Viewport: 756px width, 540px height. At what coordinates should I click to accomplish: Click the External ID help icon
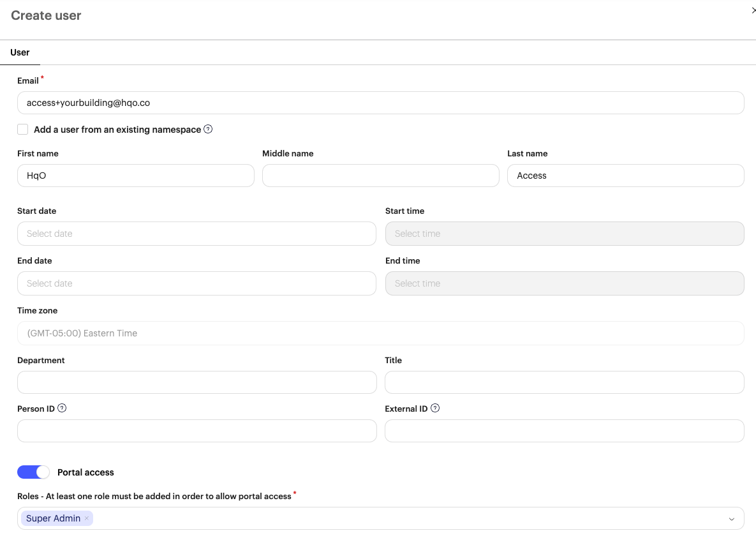pos(435,409)
